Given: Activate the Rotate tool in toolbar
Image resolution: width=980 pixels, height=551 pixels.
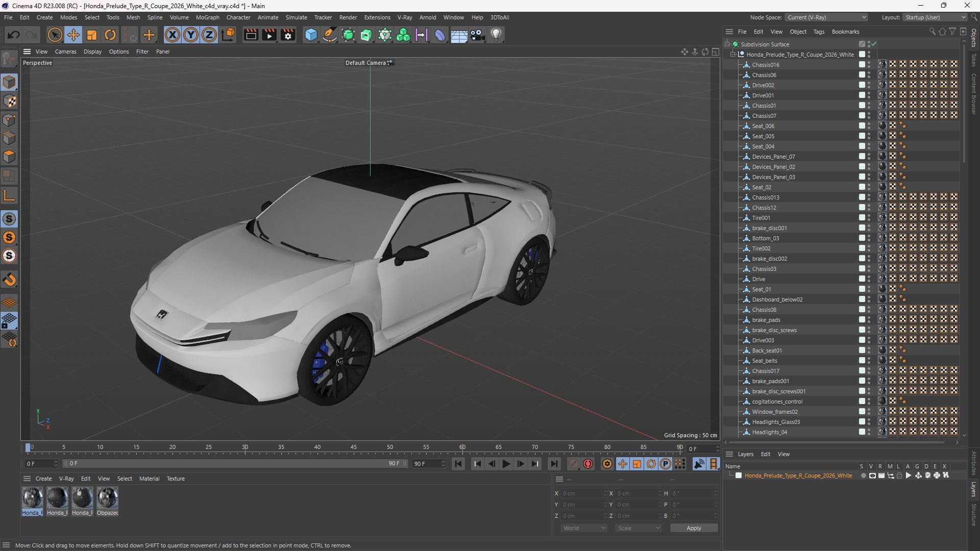Looking at the screenshot, I should click(x=110, y=35).
